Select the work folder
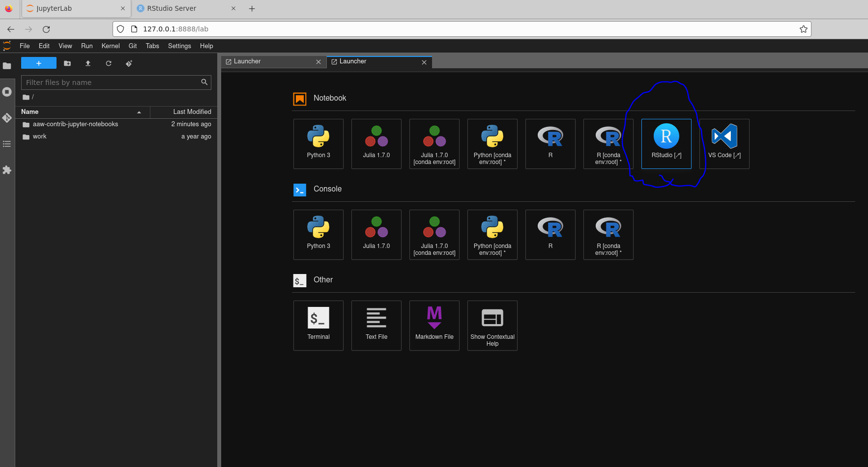The height and width of the screenshot is (467, 868). (x=116, y=137)
